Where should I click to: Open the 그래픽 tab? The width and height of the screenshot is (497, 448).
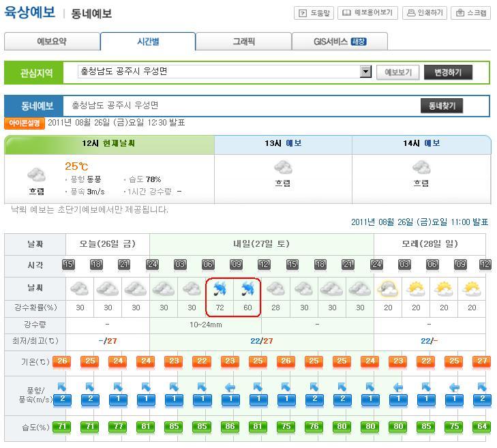[x=243, y=42]
